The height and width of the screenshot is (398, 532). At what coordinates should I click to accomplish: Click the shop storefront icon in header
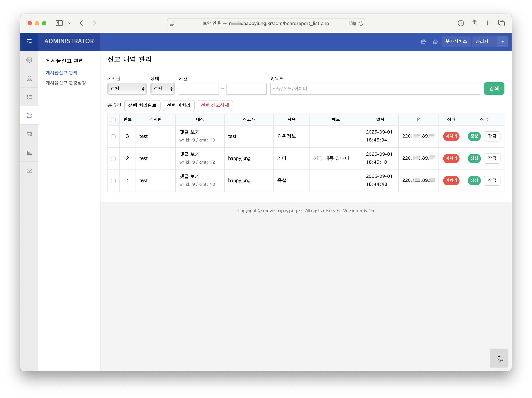click(423, 42)
